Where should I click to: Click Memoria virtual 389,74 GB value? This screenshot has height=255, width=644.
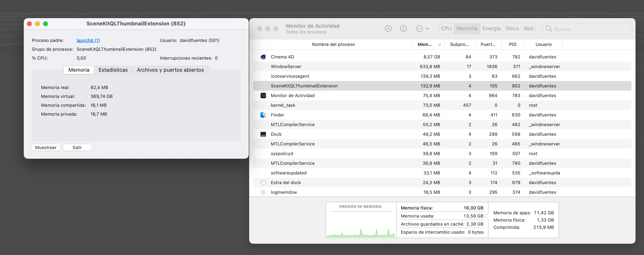pos(101,96)
